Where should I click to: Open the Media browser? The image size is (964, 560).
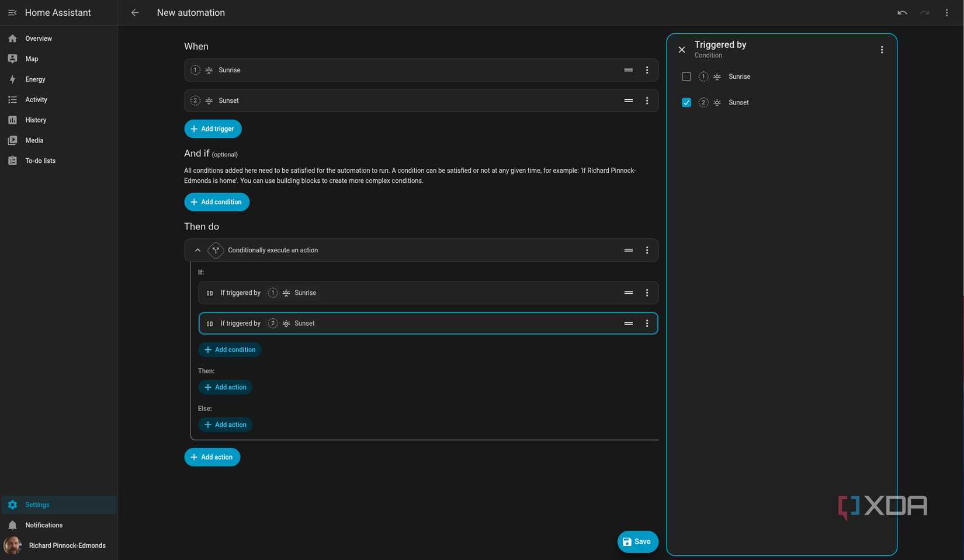[x=58, y=141]
